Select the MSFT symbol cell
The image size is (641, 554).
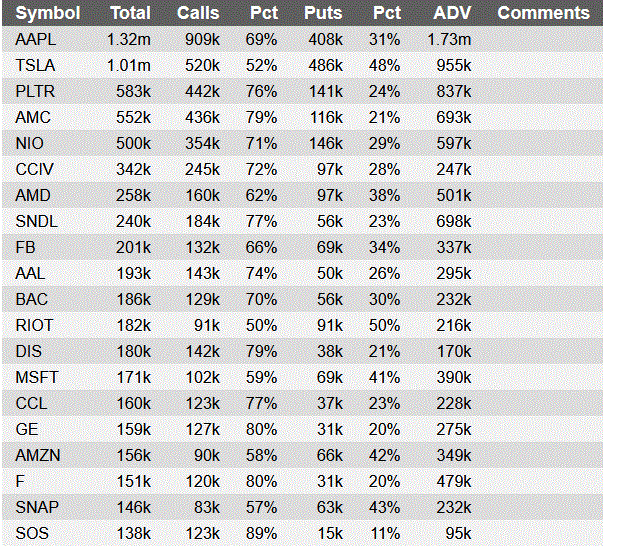37,378
